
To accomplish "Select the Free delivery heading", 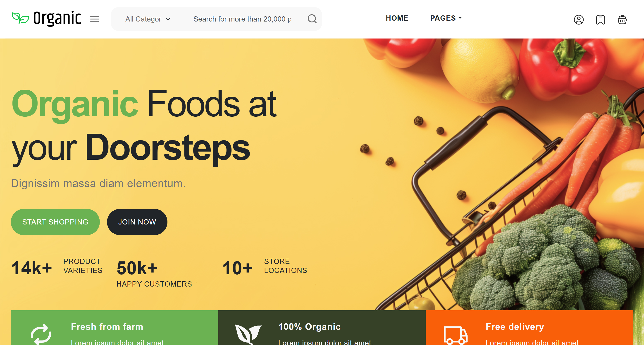I will click(515, 327).
